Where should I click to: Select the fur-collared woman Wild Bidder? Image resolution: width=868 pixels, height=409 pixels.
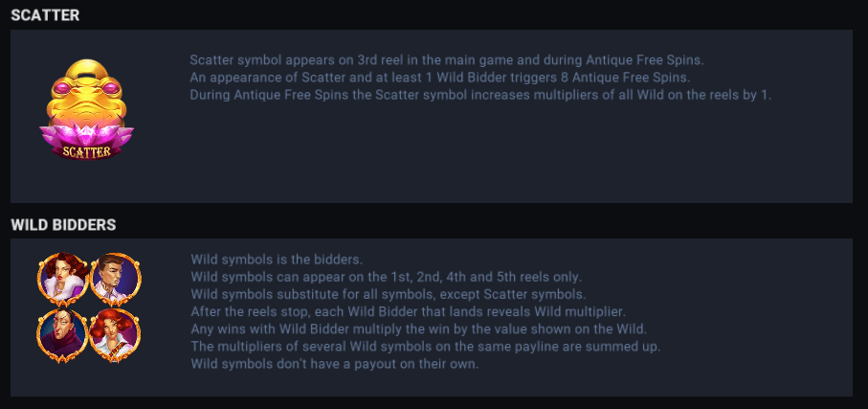(x=62, y=279)
